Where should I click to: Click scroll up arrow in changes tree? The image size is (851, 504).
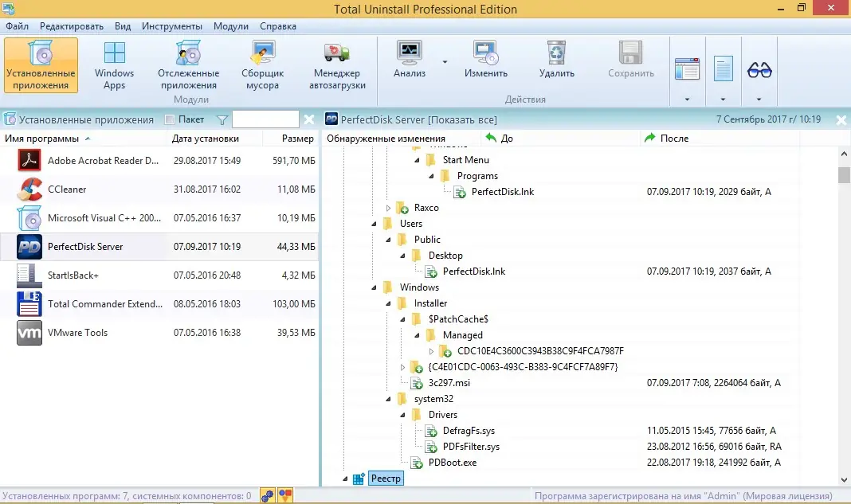[x=844, y=154]
